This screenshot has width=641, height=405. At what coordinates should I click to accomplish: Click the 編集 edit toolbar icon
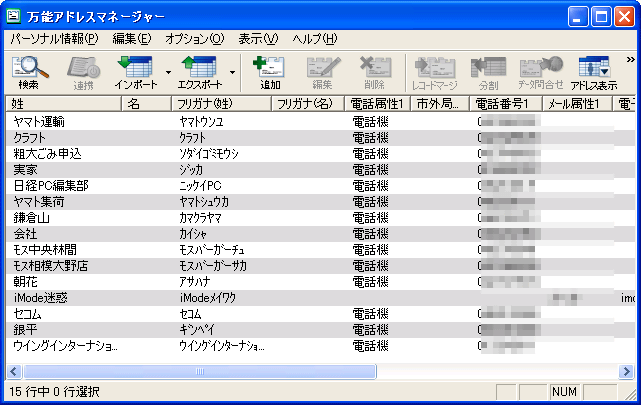tap(323, 73)
